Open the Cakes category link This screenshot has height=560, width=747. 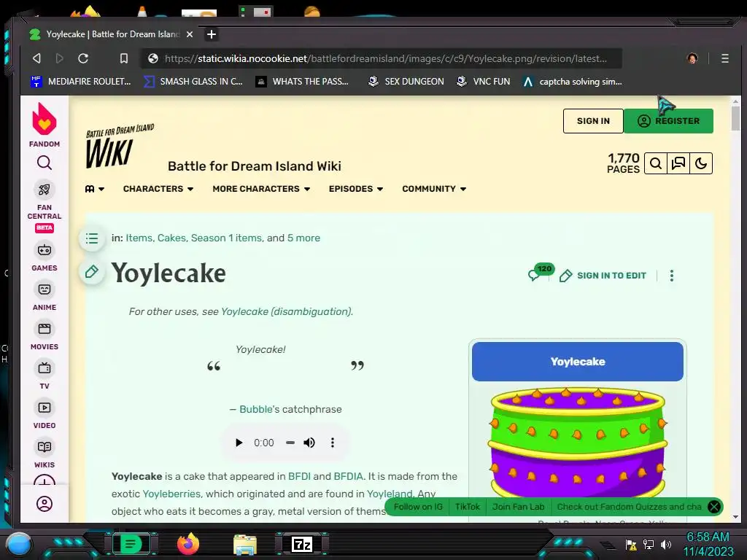pyautogui.click(x=171, y=238)
